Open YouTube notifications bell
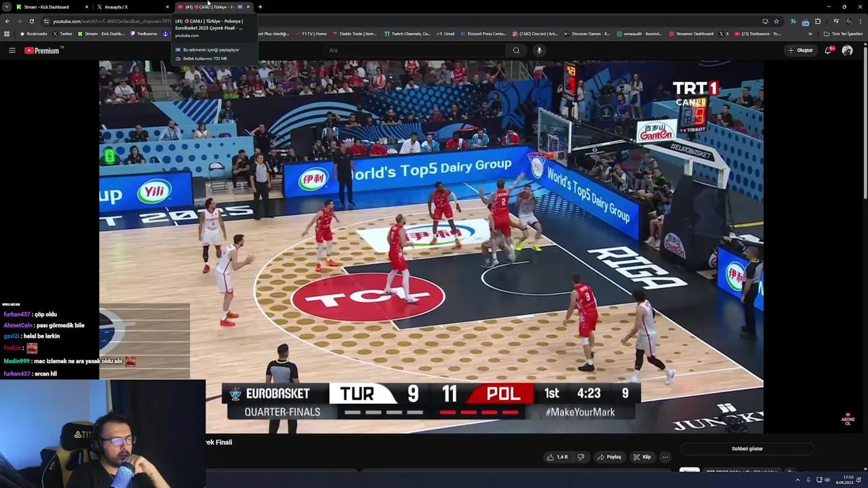Screen dimensions: 868x488 click(829, 50)
